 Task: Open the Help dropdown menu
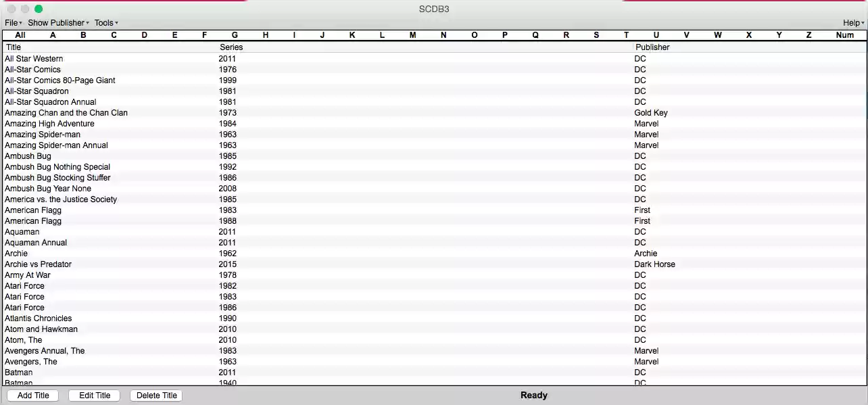(x=853, y=23)
